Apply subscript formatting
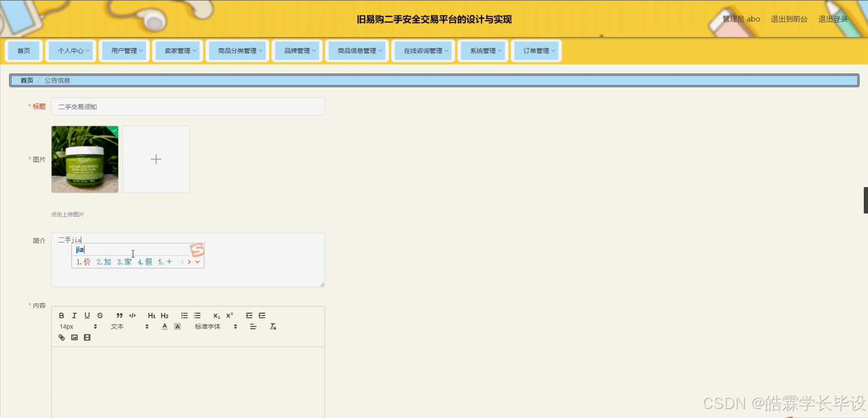Viewport: 868px width, 418px height. coord(216,315)
